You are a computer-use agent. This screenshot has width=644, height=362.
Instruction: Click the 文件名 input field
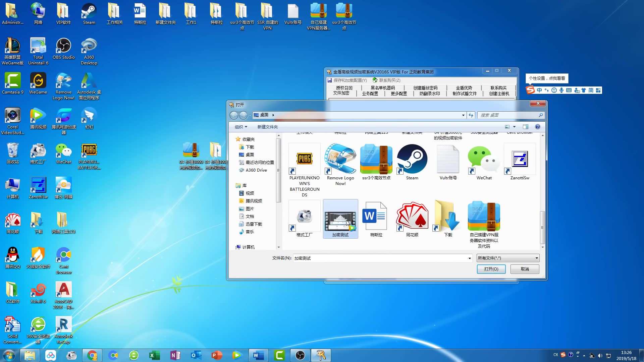tap(380, 258)
